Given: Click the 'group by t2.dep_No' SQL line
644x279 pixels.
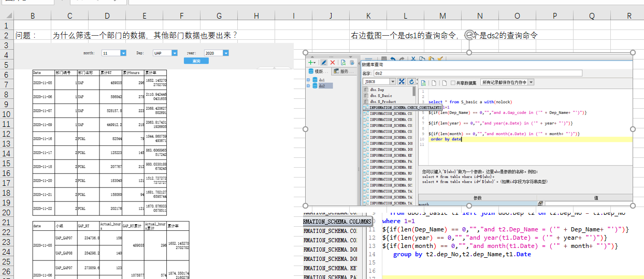Looking at the screenshot, I should pos(462,254).
